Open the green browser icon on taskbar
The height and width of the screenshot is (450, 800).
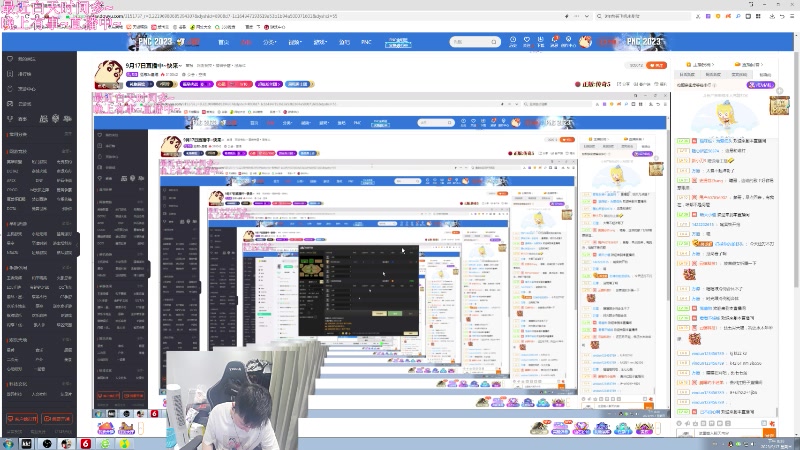click(x=105, y=443)
